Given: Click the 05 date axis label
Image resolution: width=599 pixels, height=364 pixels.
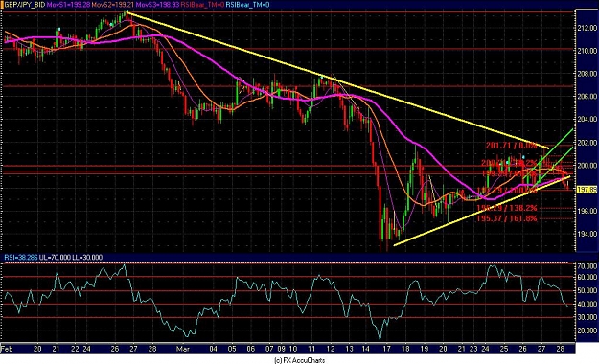Looking at the screenshot, I should coord(232,349).
